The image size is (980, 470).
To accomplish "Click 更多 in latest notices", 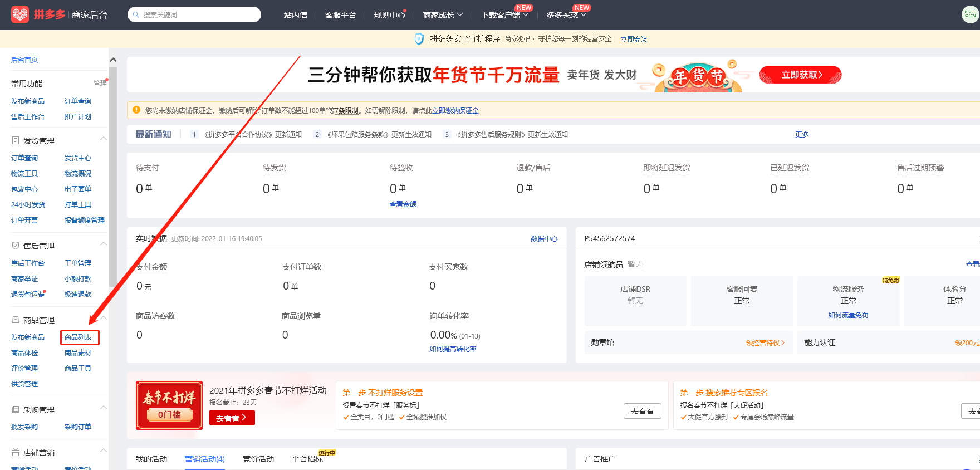I will (x=802, y=134).
